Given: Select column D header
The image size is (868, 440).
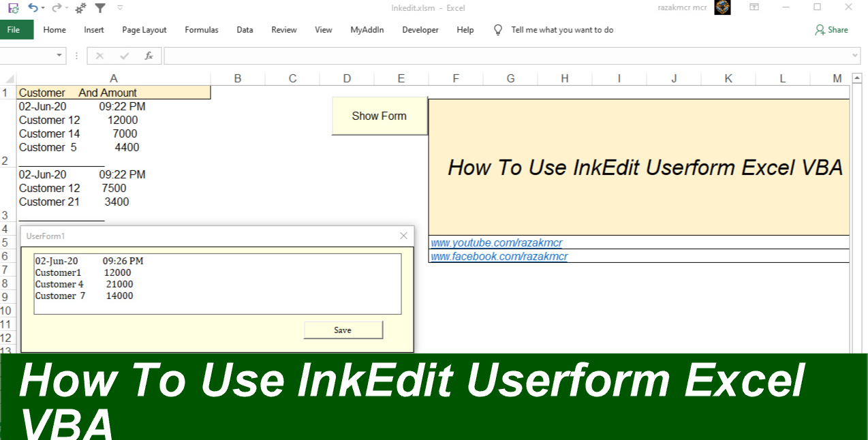Looking at the screenshot, I should tap(347, 78).
